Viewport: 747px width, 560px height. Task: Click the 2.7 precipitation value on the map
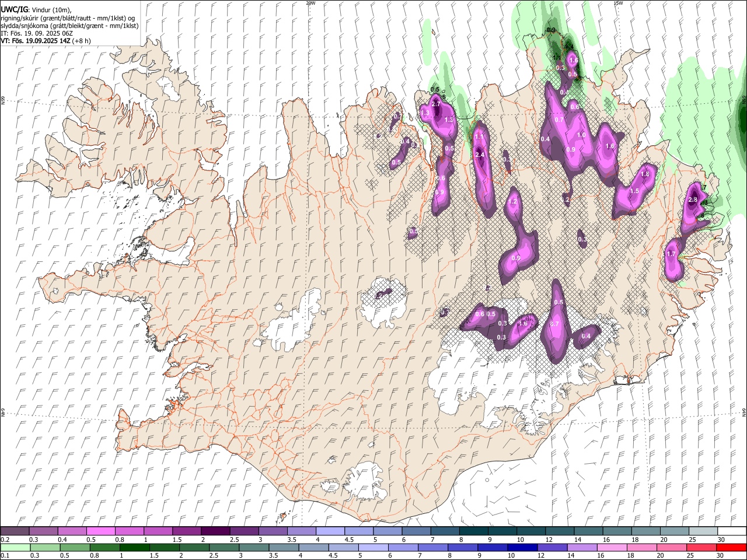pyautogui.click(x=436, y=104)
